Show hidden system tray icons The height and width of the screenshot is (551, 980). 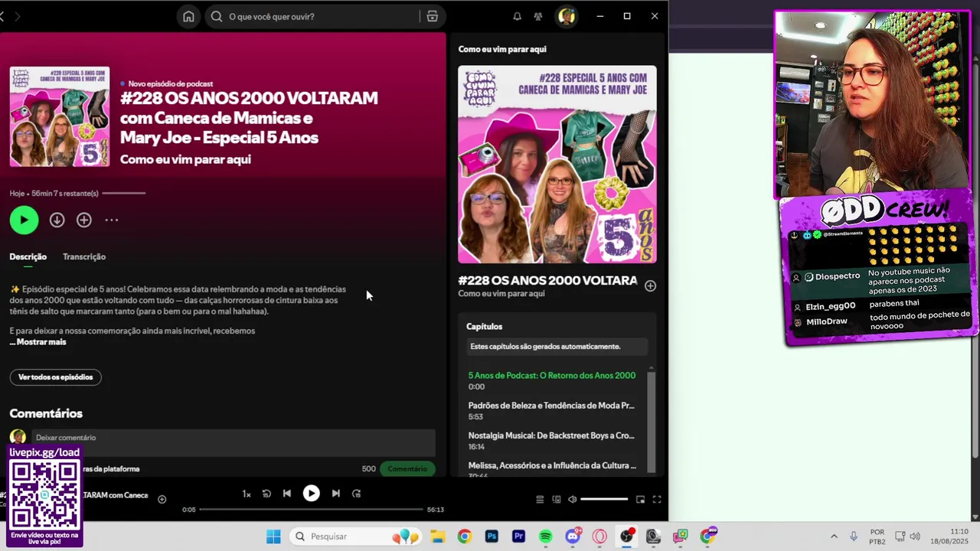click(x=834, y=536)
